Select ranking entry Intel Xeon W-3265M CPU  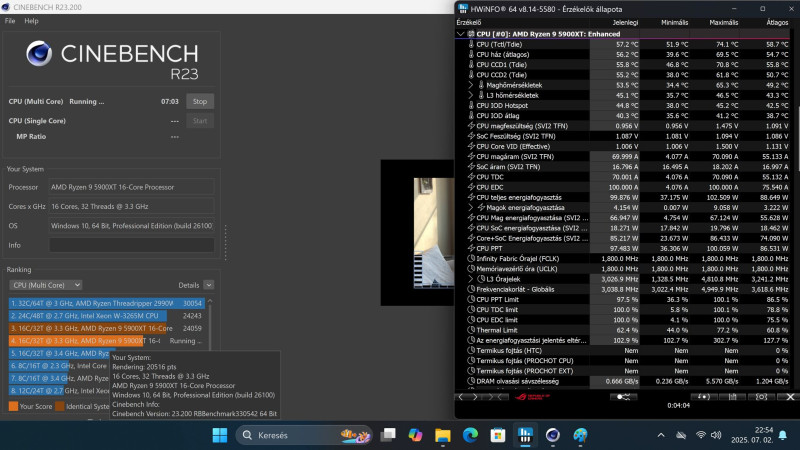pos(107,316)
